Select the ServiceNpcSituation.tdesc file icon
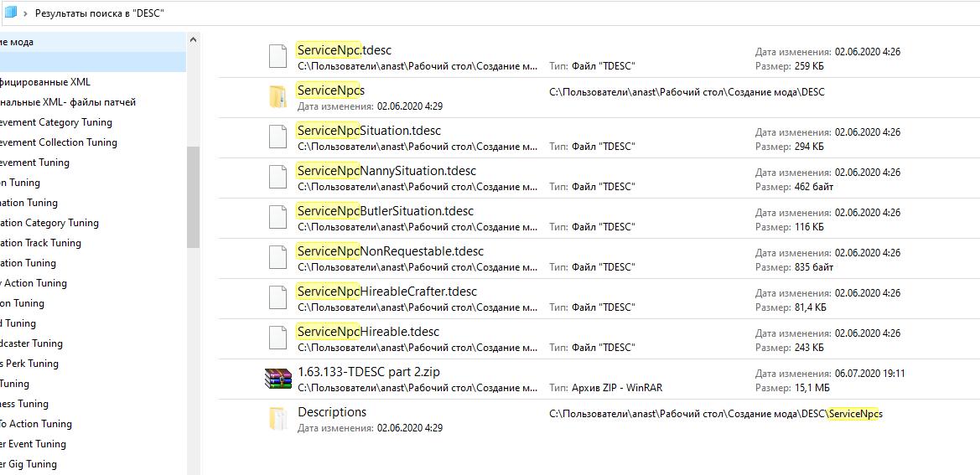980x475 pixels. 277,137
